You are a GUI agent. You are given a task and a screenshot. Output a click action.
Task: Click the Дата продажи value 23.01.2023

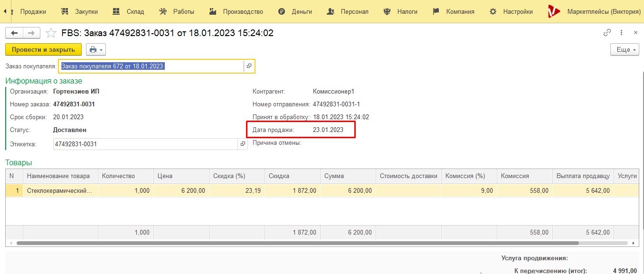[x=328, y=130]
